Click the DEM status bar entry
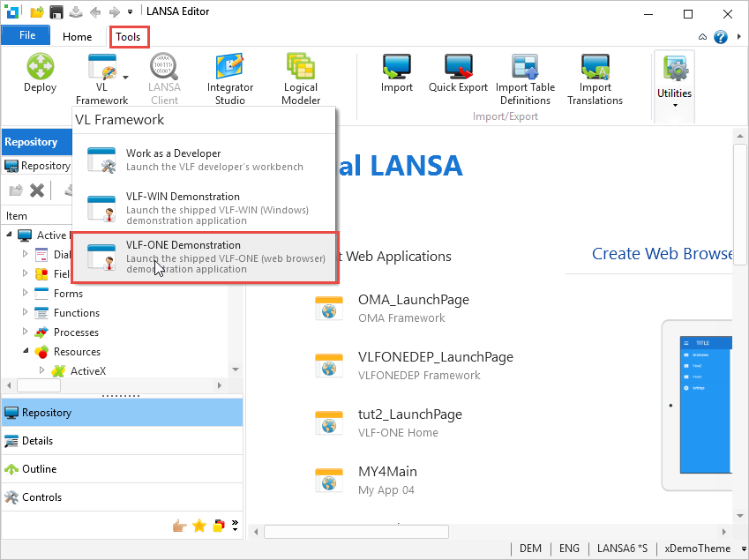The height and width of the screenshot is (560, 749). 530,549
